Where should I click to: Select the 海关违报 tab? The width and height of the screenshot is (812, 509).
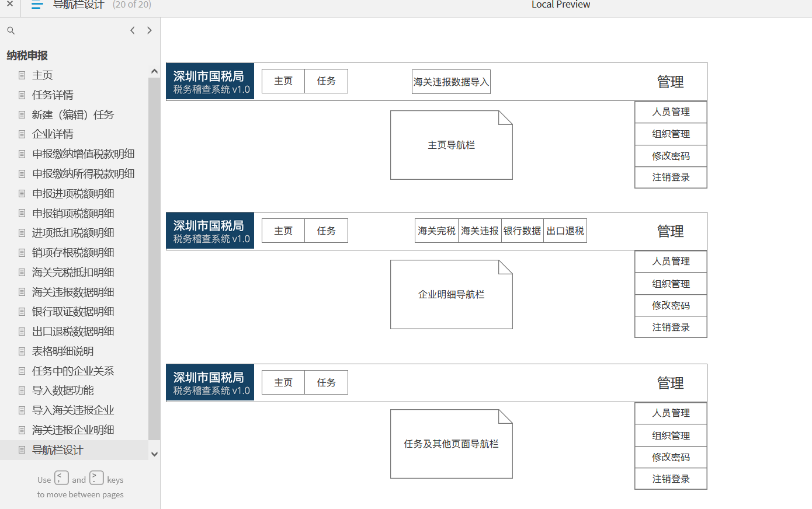click(x=480, y=231)
